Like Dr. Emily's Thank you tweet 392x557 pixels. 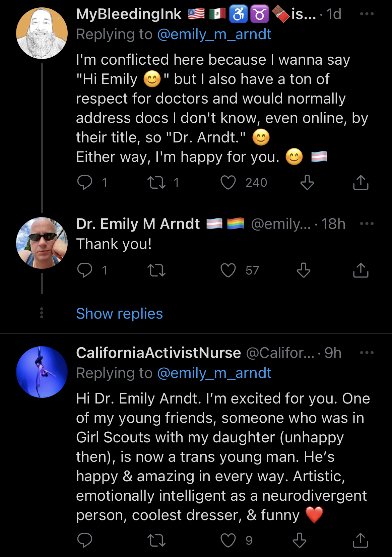pos(228,270)
